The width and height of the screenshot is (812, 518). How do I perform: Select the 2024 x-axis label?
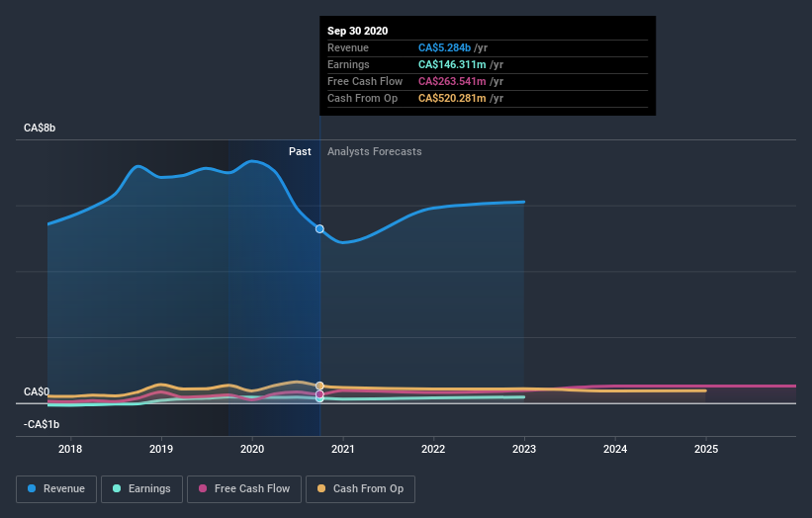pyautogui.click(x=615, y=449)
